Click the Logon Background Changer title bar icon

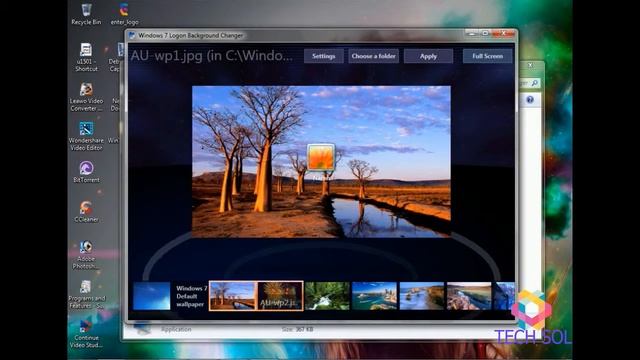pos(132,36)
